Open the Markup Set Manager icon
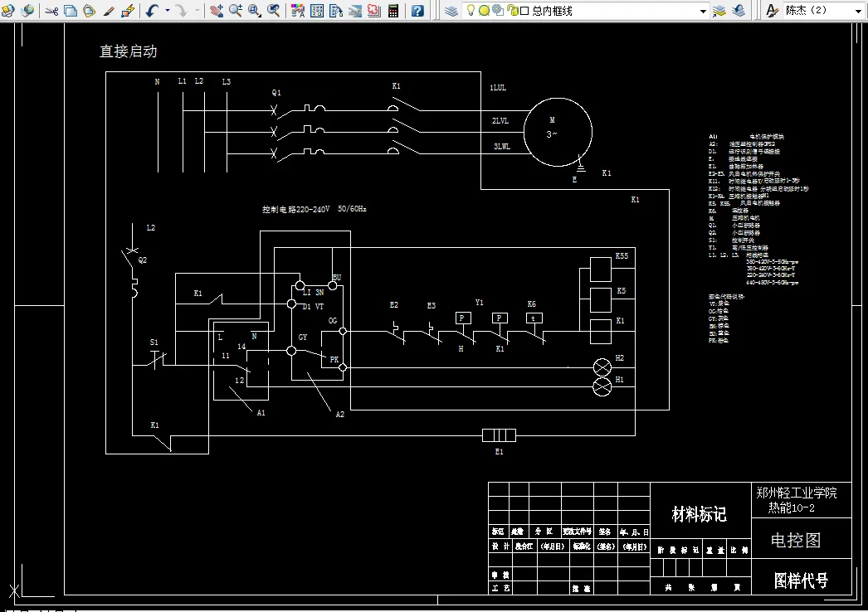This screenshot has height=612, width=868. point(374,11)
